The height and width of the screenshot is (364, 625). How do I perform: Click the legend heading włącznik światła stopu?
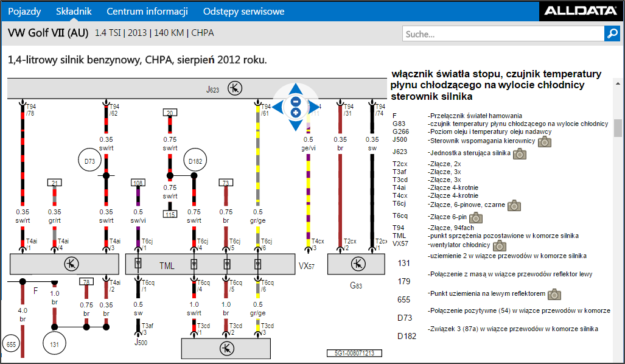click(x=496, y=85)
